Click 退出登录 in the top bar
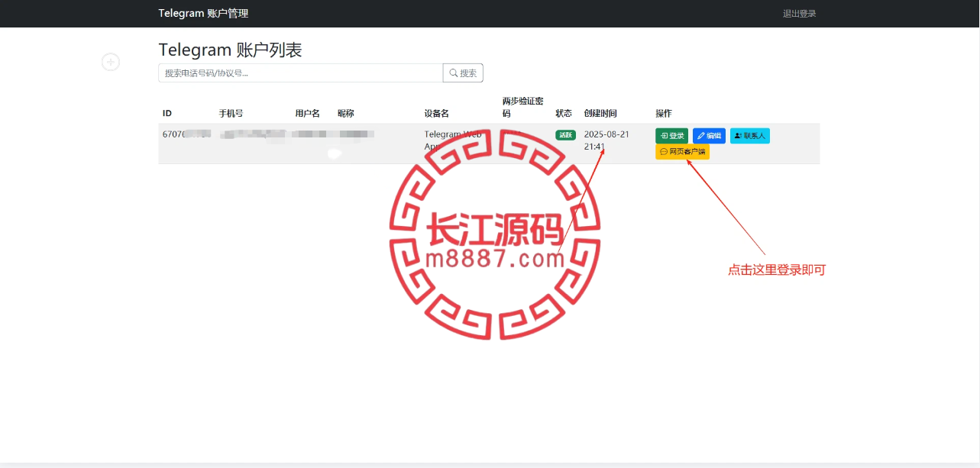This screenshot has width=980, height=468. point(799,14)
